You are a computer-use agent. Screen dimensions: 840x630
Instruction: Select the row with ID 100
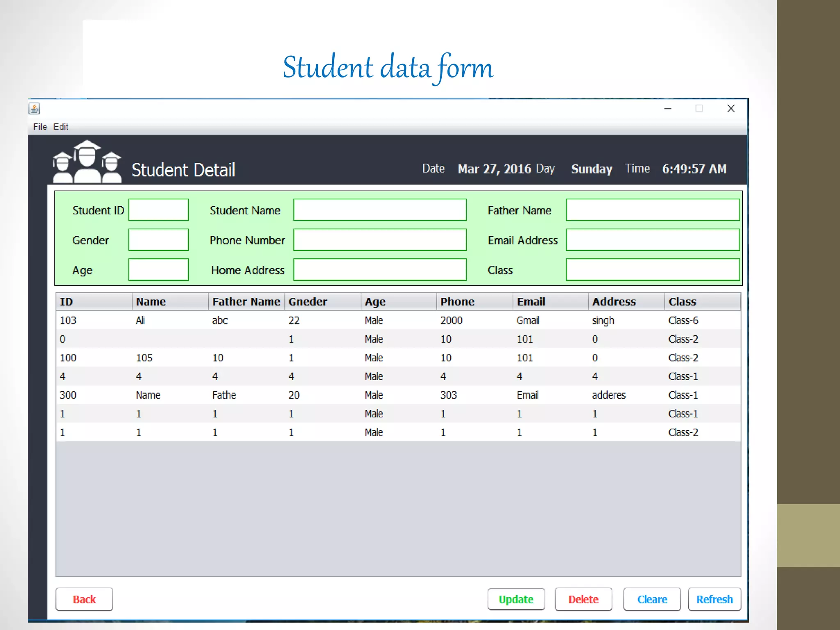click(398, 358)
